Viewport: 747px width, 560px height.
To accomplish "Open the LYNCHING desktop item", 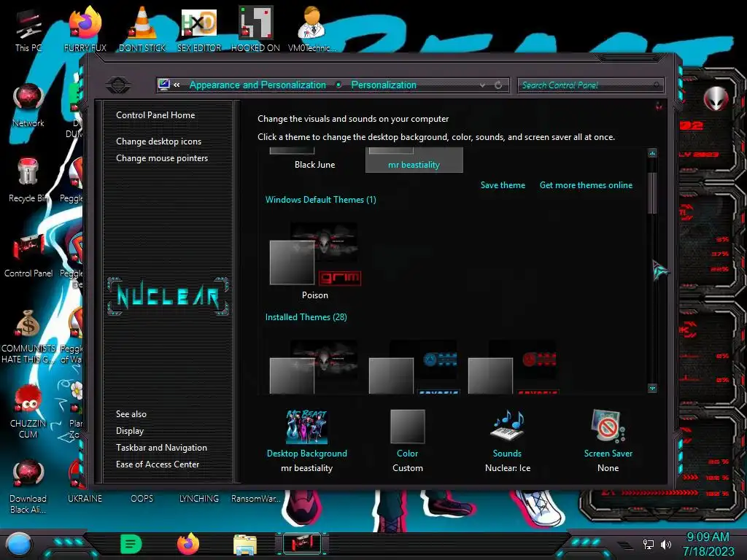I will coord(198,498).
